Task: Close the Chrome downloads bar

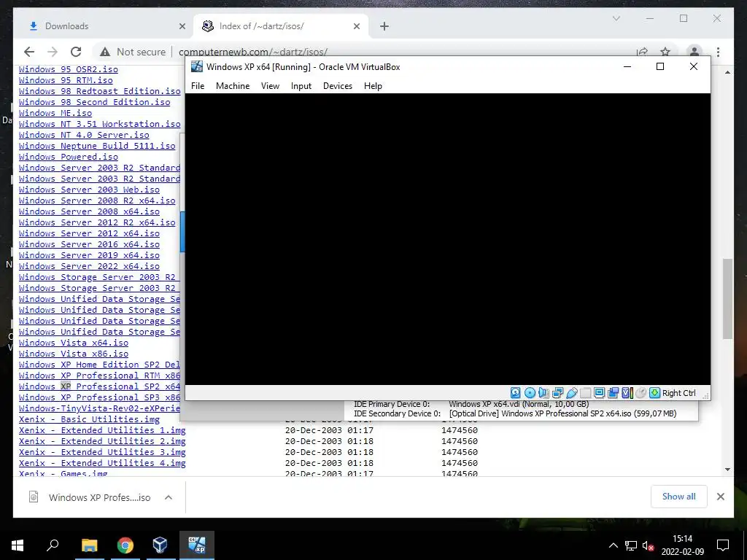Action: 720,497
